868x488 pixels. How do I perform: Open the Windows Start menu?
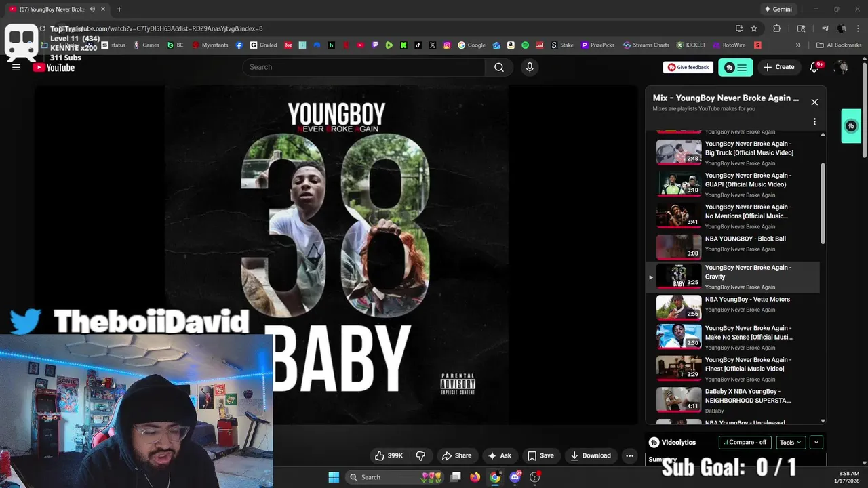(x=334, y=477)
